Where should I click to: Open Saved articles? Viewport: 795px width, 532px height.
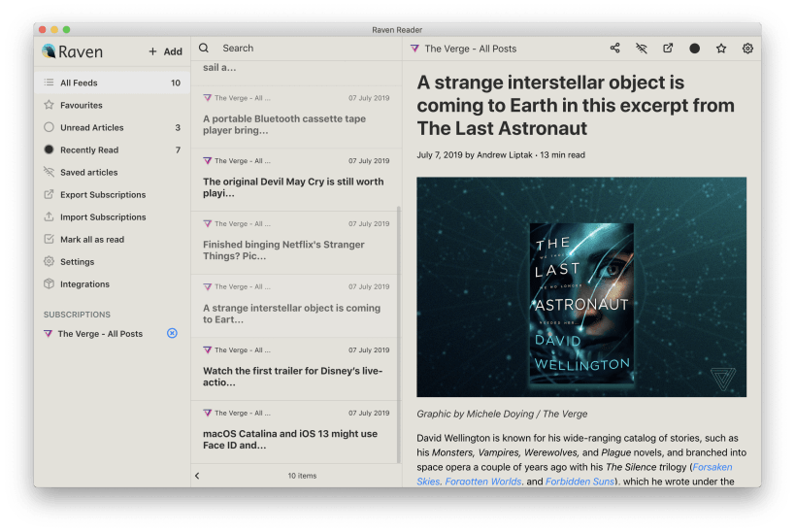112,172
